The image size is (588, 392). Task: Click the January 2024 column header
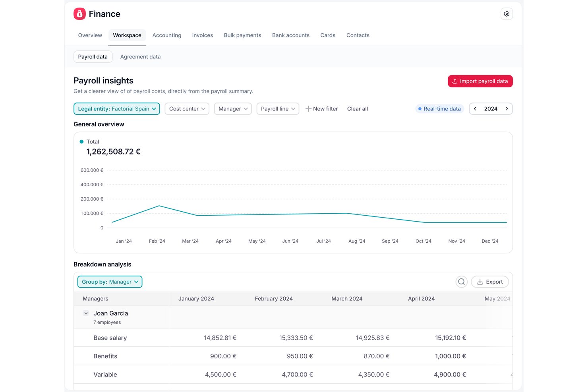click(x=196, y=299)
